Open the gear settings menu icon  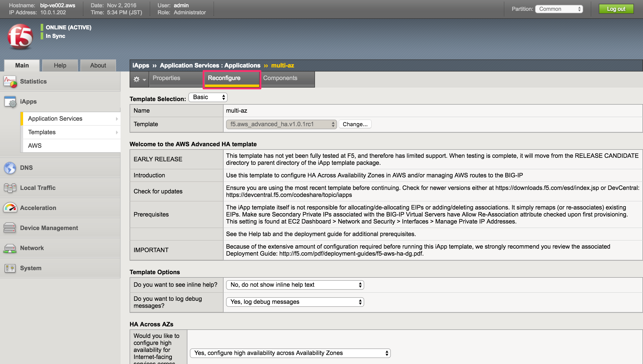(x=136, y=79)
